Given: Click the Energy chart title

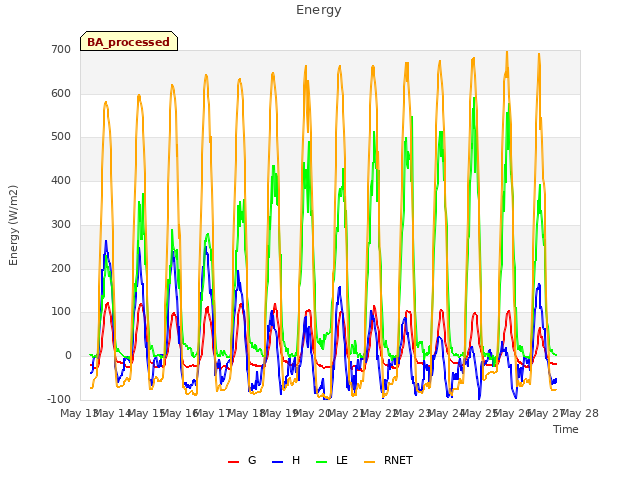Looking at the screenshot, I should [319, 10].
